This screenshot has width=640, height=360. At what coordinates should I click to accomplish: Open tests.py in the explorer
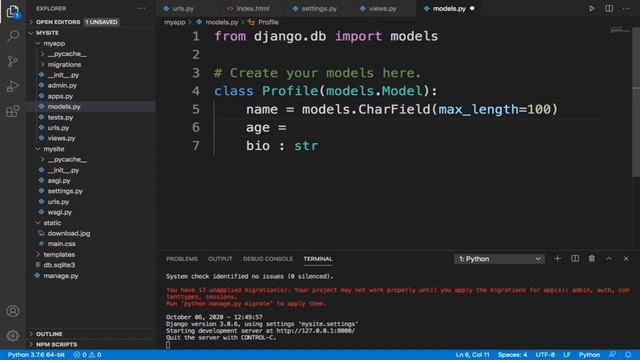pyautogui.click(x=60, y=117)
